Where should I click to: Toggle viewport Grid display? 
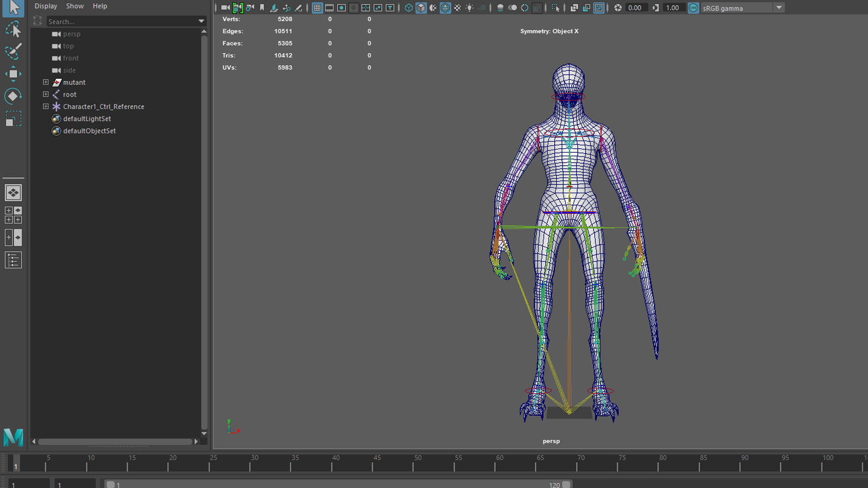(317, 8)
